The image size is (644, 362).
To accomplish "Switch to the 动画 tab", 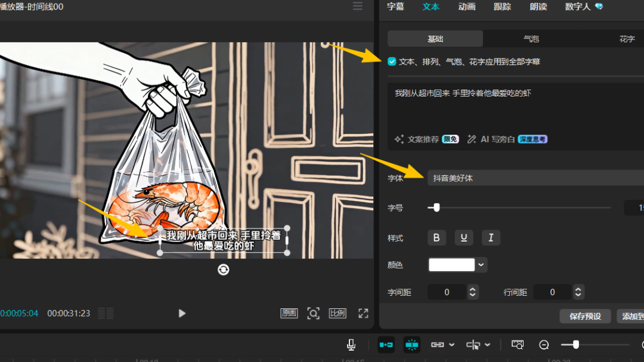I will (467, 7).
